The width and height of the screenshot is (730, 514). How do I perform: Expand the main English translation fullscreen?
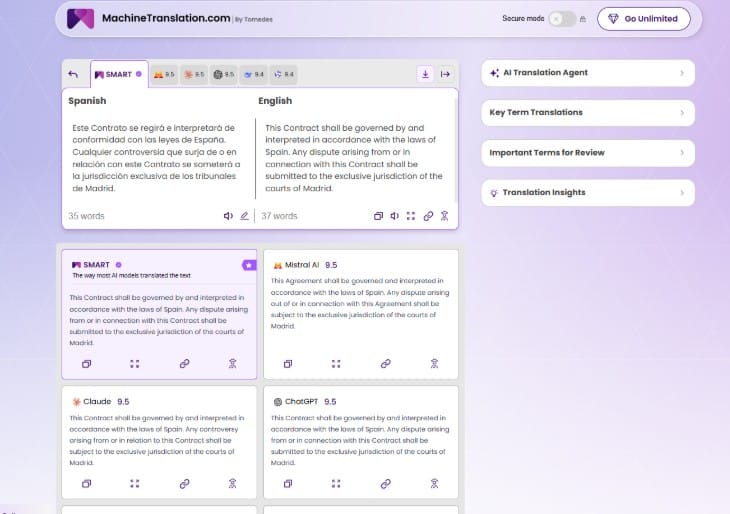[411, 216]
